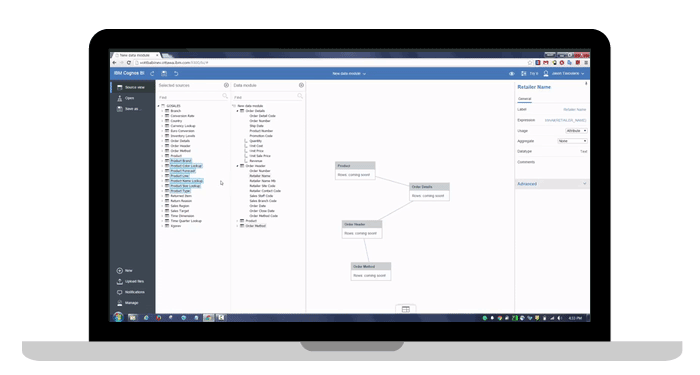Click browser back arrow
Viewport: 700px width, 375px height.
click(x=114, y=62)
